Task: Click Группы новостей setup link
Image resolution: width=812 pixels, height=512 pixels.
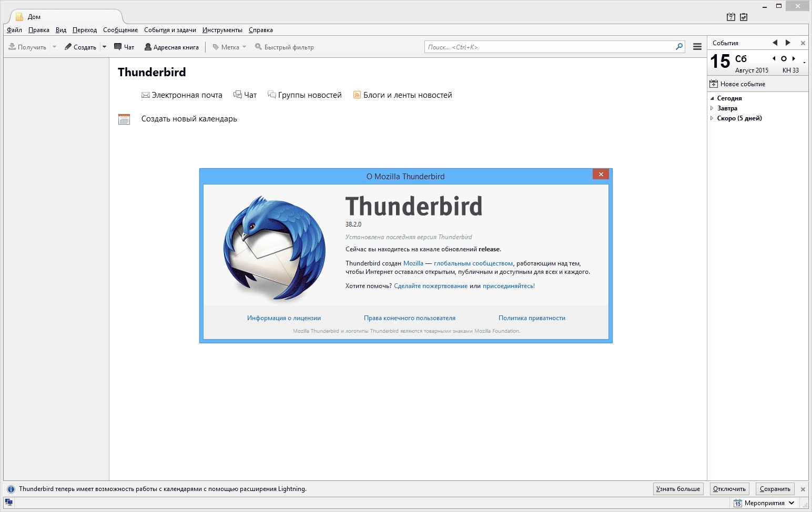Action: (x=304, y=95)
